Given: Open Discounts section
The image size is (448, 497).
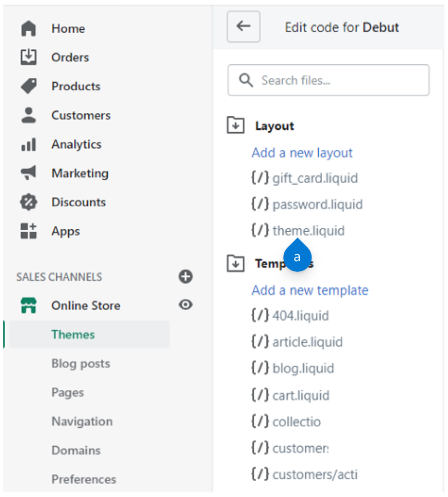Looking at the screenshot, I should [x=79, y=202].
